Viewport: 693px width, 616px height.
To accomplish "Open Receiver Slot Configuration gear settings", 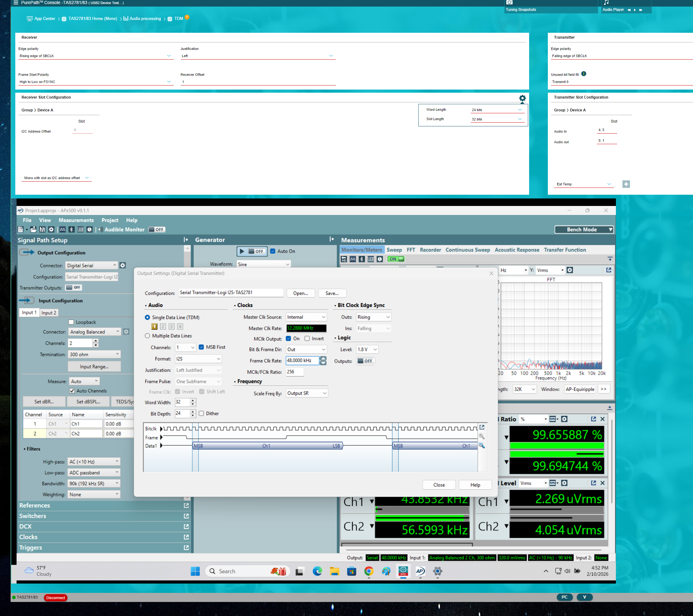I will 522,98.
